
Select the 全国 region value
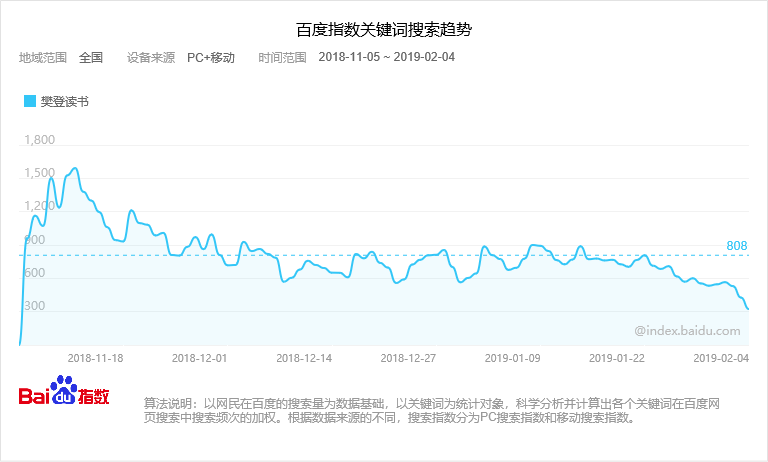pos(91,57)
